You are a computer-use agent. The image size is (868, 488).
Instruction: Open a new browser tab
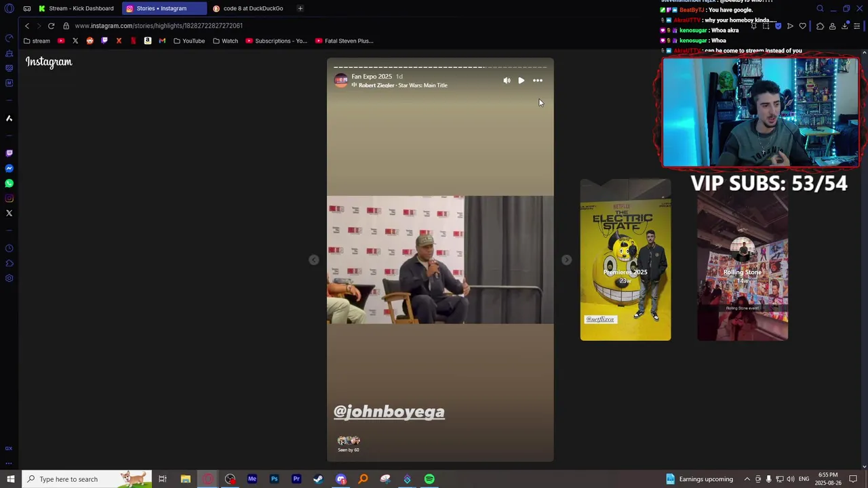[x=300, y=8]
